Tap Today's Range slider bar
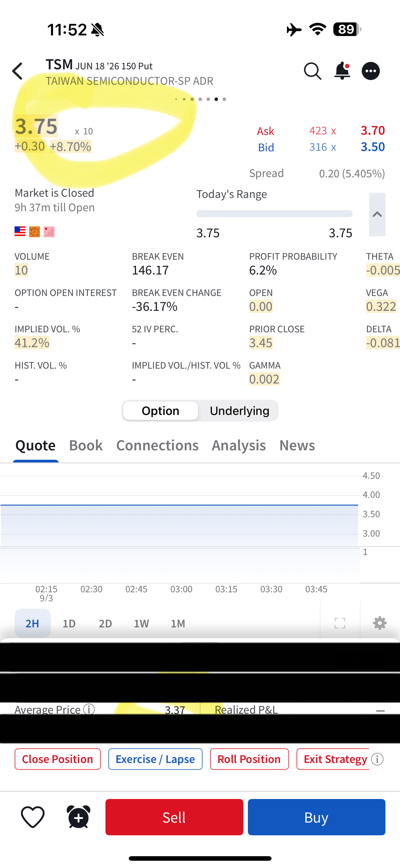Screen dimensions: 400x868 274,214
